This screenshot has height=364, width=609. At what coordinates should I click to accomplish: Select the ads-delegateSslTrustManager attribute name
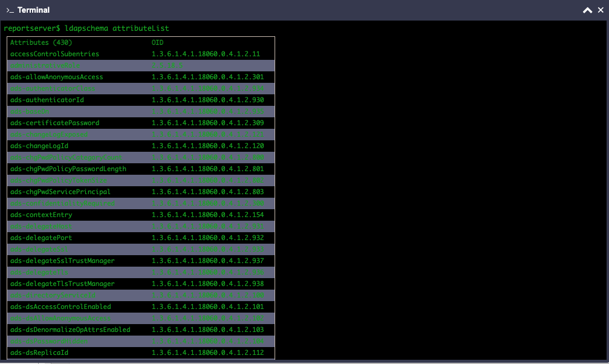point(62,261)
